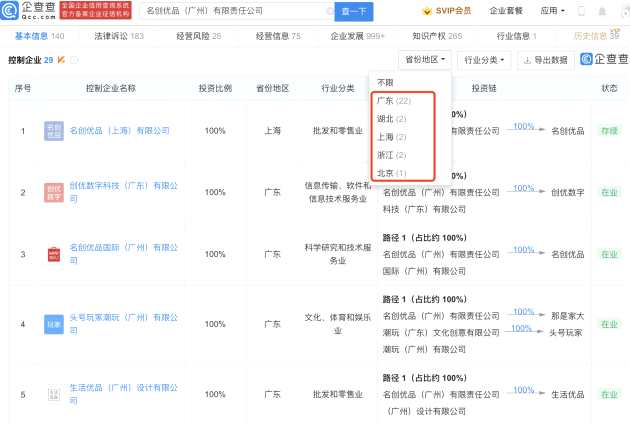Open the logo of 名创优品（上海）有限公司
Viewport: 630px width, 425px height.
click(x=54, y=131)
